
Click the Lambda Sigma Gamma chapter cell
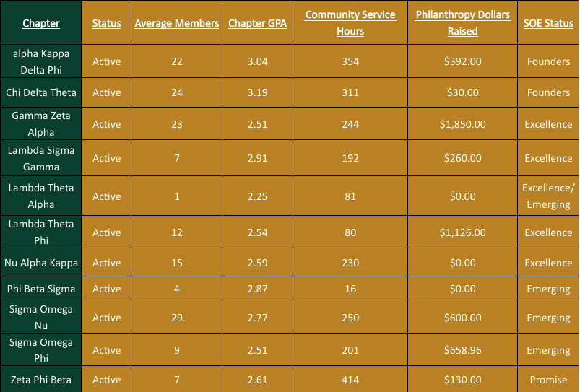pyautogui.click(x=41, y=158)
